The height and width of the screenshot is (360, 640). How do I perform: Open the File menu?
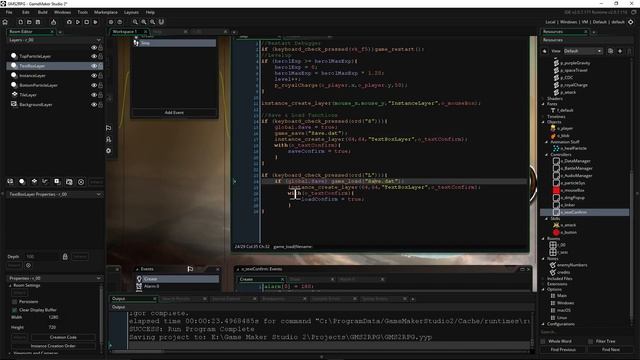[9, 12]
